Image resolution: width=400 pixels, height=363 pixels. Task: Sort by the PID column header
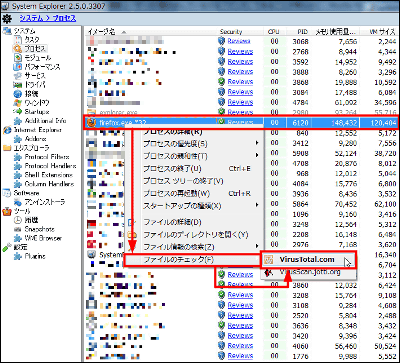coord(302,32)
